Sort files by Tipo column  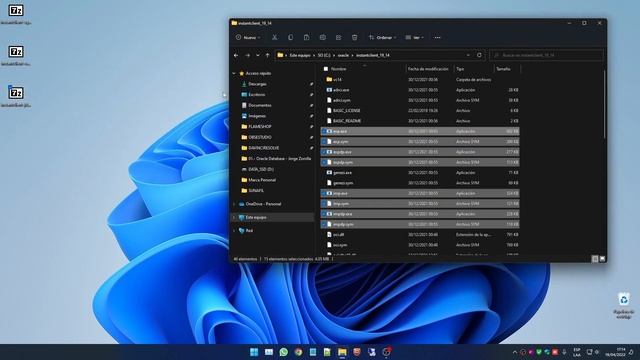point(460,69)
